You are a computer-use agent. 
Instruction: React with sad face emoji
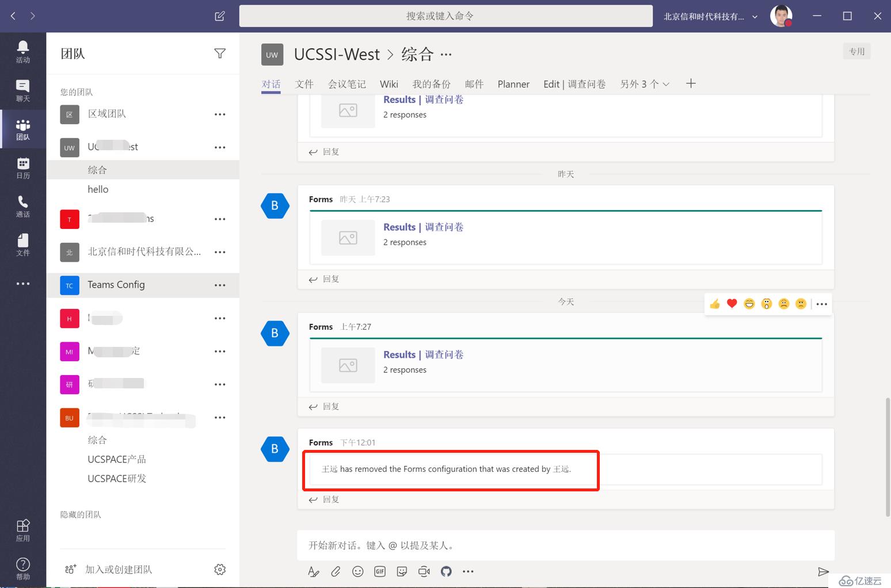[784, 304]
